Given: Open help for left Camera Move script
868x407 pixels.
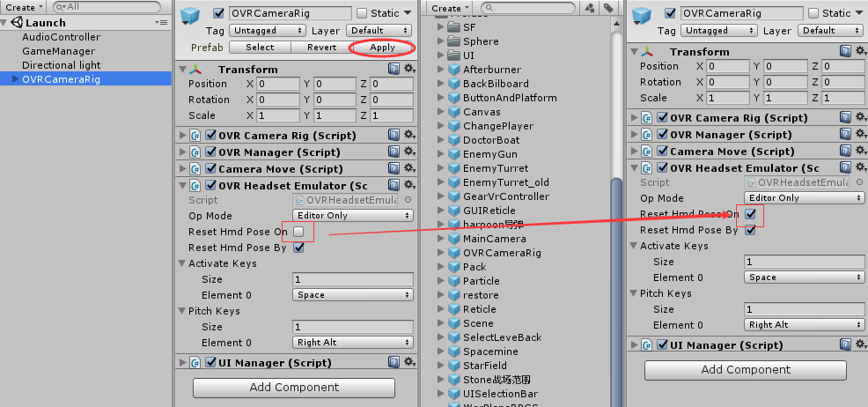Looking at the screenshot, I should 394,168.
